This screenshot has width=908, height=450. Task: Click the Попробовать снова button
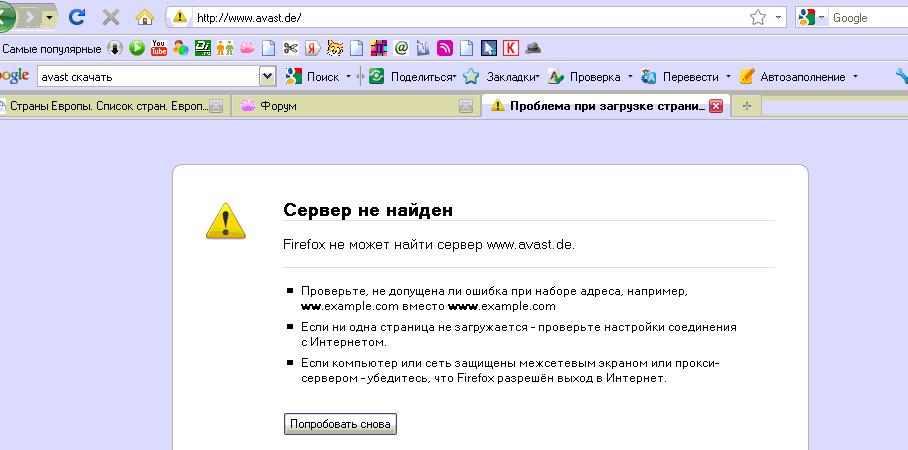coord(340,424)
